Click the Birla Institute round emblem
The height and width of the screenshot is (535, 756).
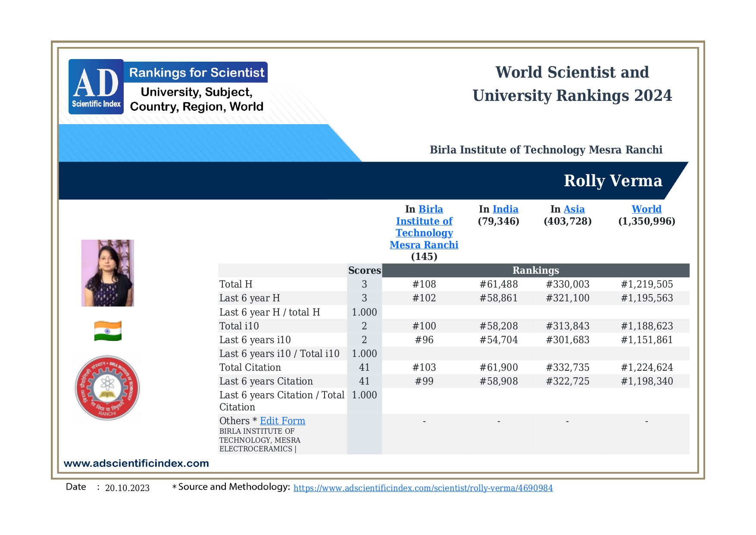107,388
